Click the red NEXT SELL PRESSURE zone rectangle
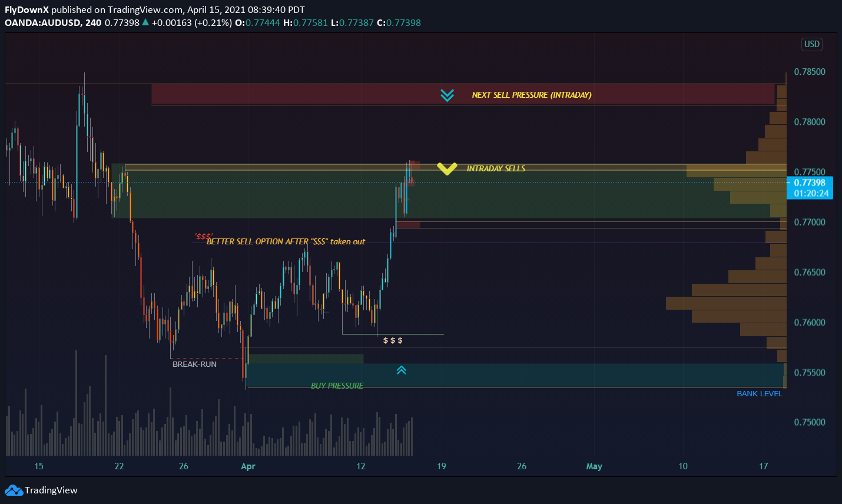Screen dimensions: 842x504 coord(463,95)
